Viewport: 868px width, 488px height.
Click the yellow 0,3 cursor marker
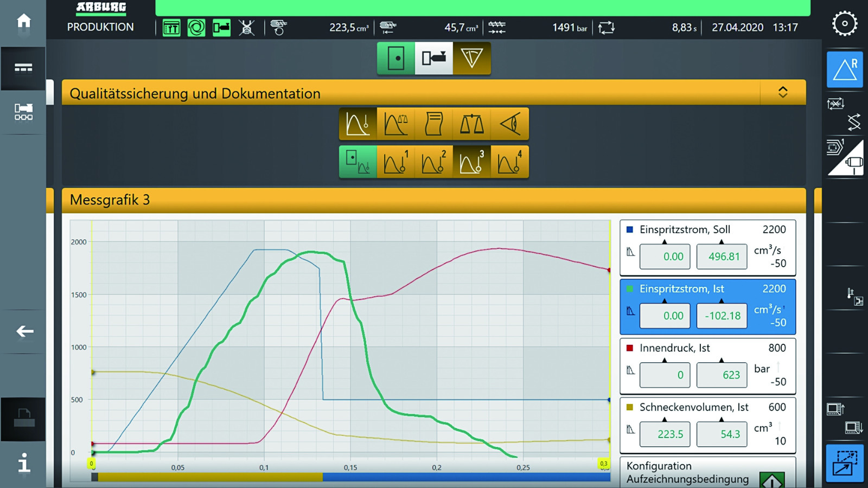click(603, 464)
